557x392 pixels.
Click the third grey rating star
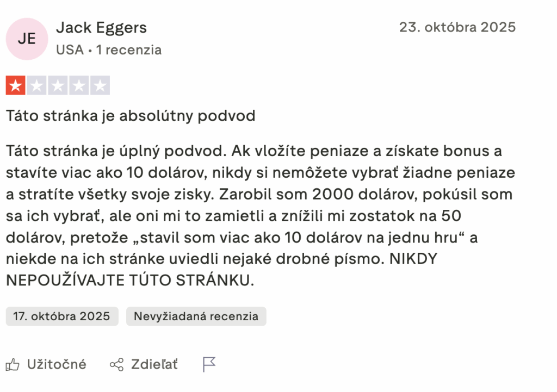pos(58,85)
